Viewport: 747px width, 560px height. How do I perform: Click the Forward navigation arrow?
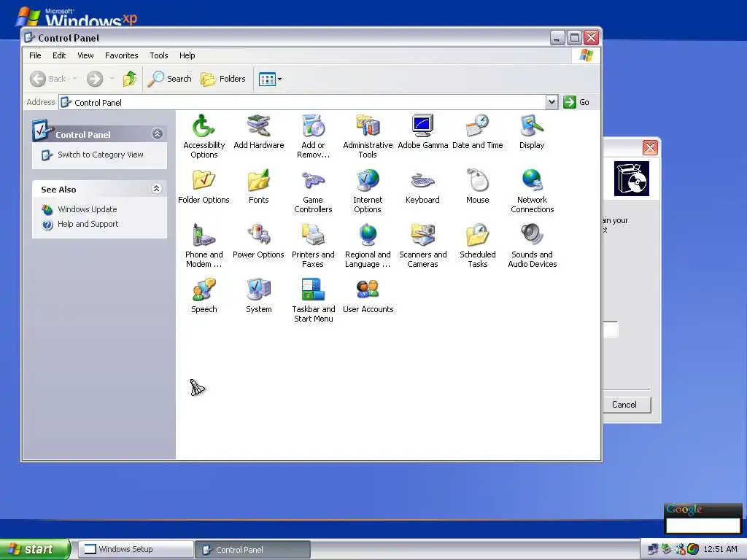95,79
